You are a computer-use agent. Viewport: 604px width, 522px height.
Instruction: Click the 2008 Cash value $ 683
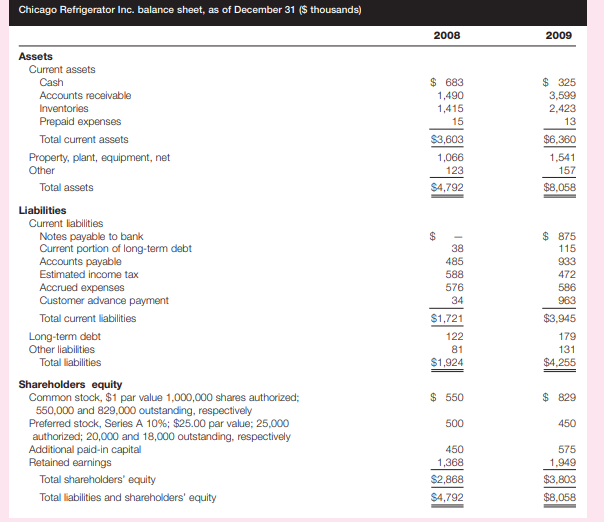point(447,82)
